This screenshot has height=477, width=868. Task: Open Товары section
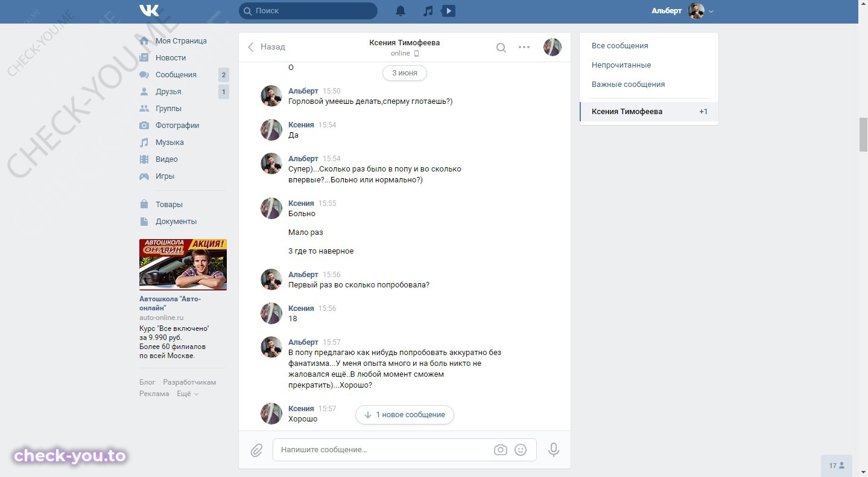coord(169,205)
